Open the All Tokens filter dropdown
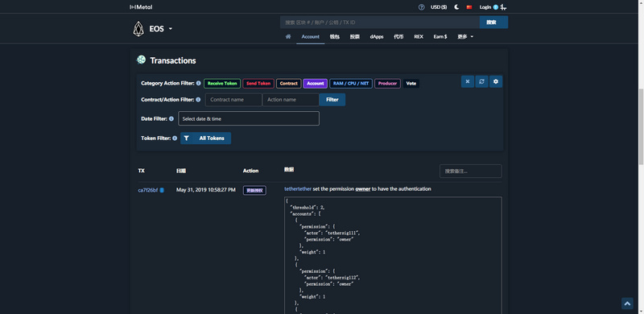The image size is (644, 314). coord(206,138)
